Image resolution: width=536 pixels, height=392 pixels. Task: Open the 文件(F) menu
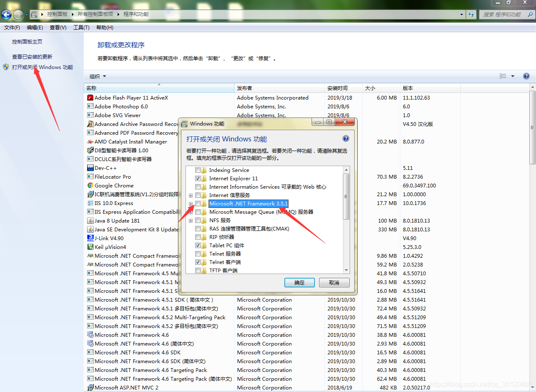point(12,28)
